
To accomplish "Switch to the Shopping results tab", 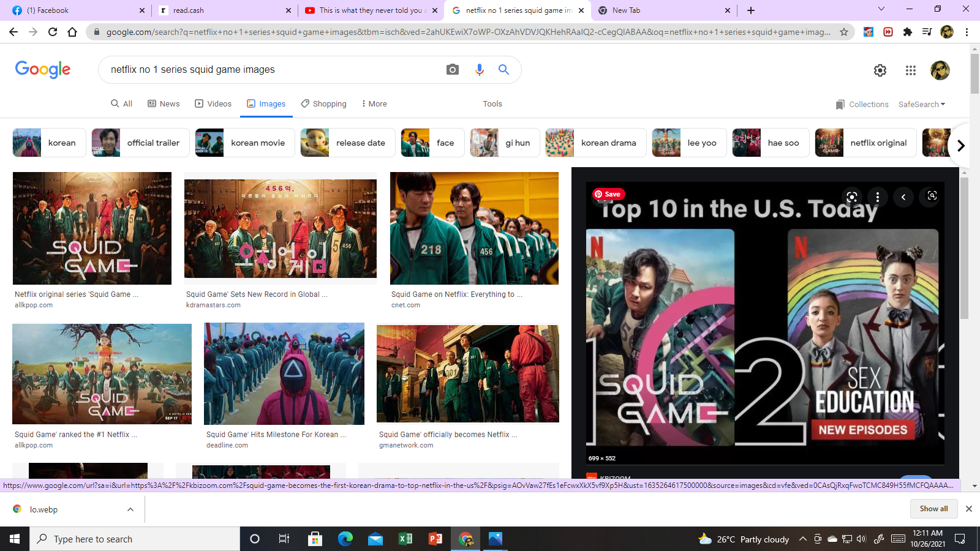I will click(x=323, y=104).
